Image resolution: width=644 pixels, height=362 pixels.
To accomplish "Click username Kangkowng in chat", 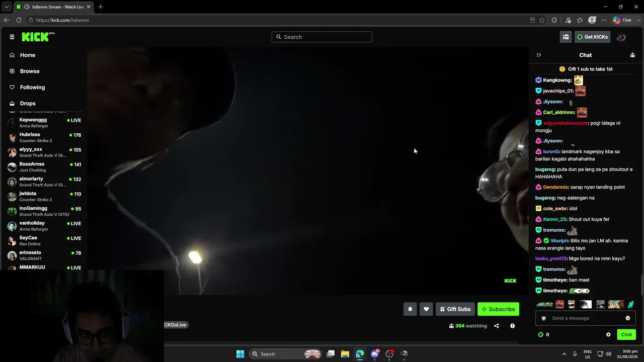I will (557, 80).
